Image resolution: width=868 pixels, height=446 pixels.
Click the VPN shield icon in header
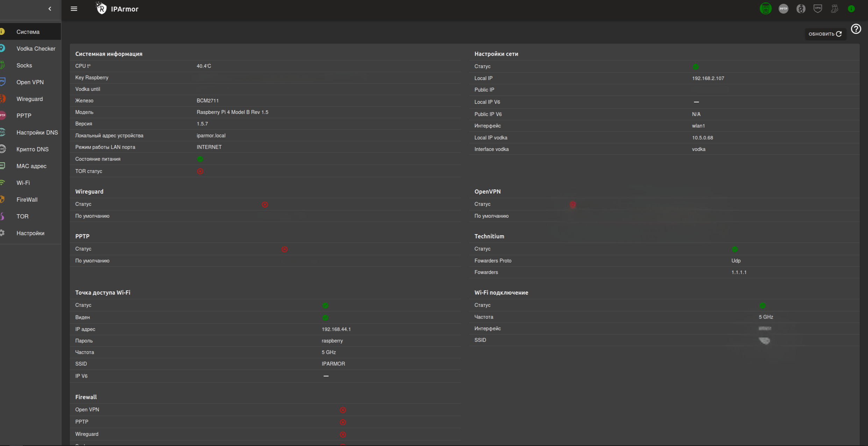tap(818, 9)
